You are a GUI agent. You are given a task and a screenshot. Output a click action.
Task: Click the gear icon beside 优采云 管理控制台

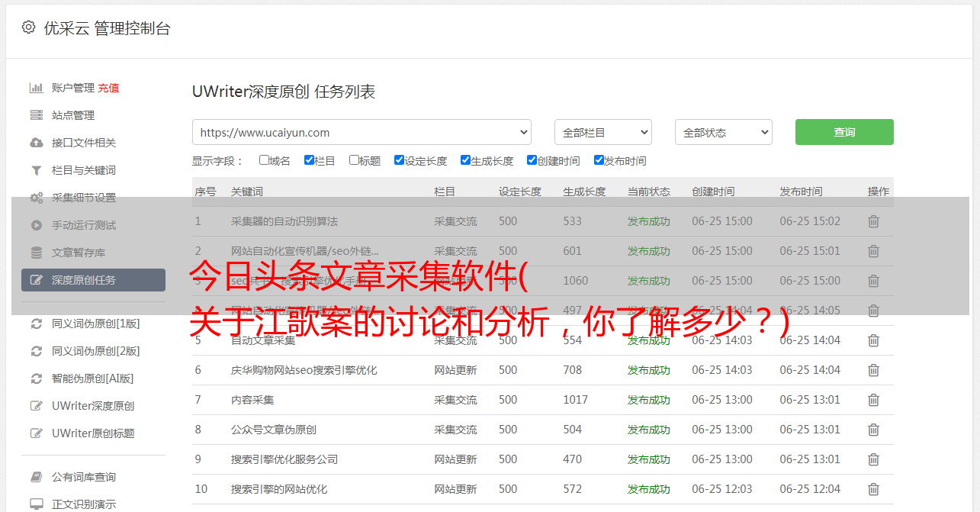(x=28, y=27)
